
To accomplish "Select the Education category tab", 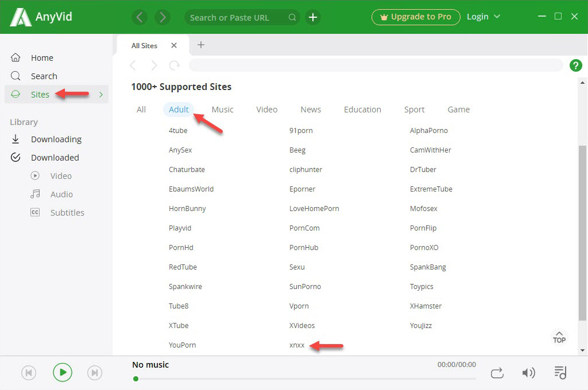I will pos(362,110).
